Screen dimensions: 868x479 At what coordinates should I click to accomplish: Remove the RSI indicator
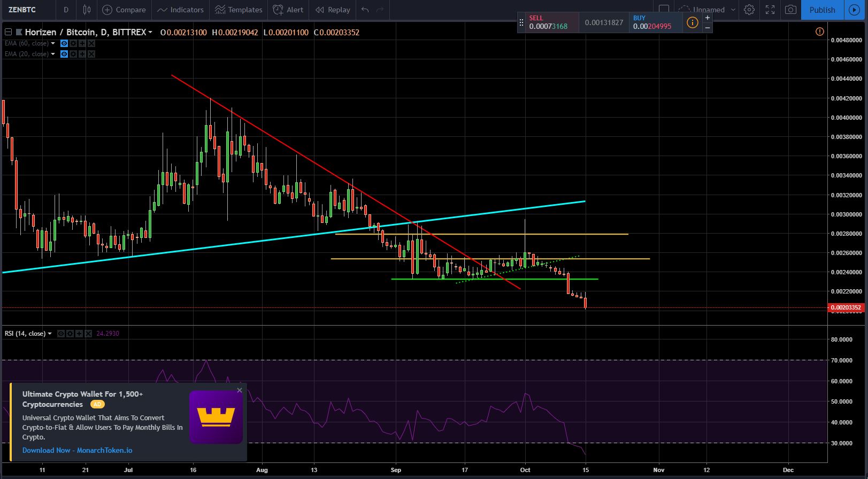(x=88, y=334)
